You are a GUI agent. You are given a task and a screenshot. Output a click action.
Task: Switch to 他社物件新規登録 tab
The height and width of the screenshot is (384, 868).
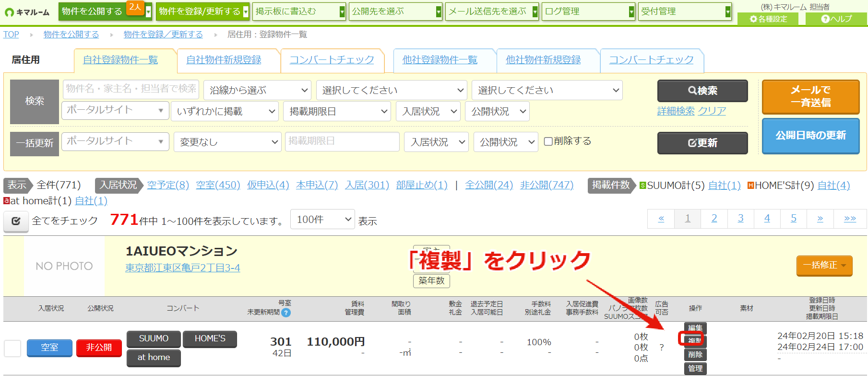543,60
